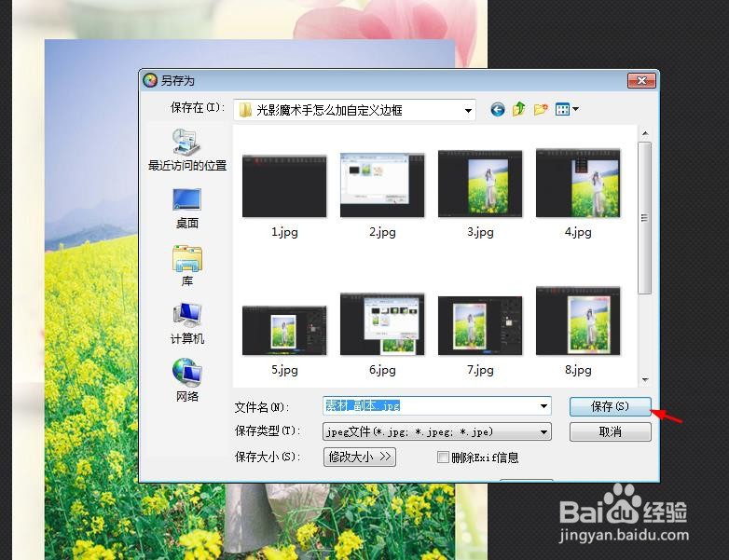This screenshot has height=560, width=729.
Task: Click file list scrollbar up arrow
Action: (645, 133)
